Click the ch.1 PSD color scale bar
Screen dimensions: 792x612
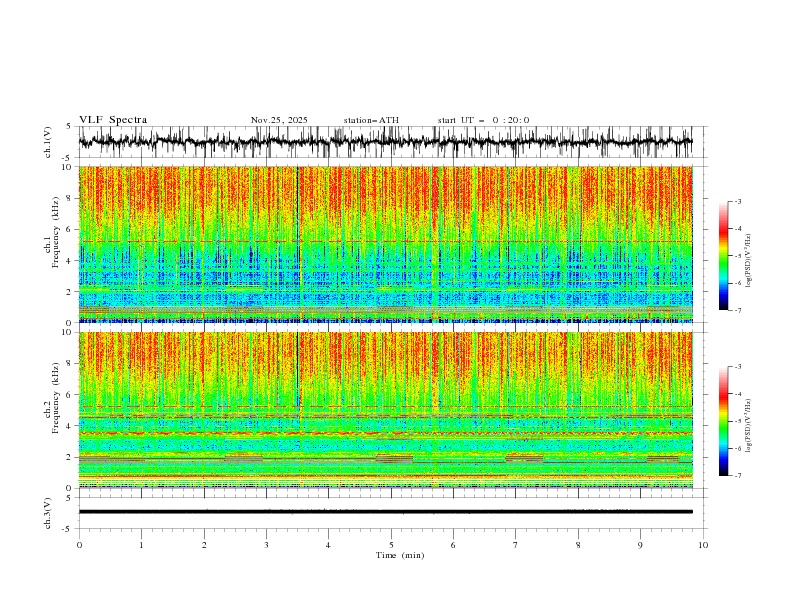click(x=724, y=256)
